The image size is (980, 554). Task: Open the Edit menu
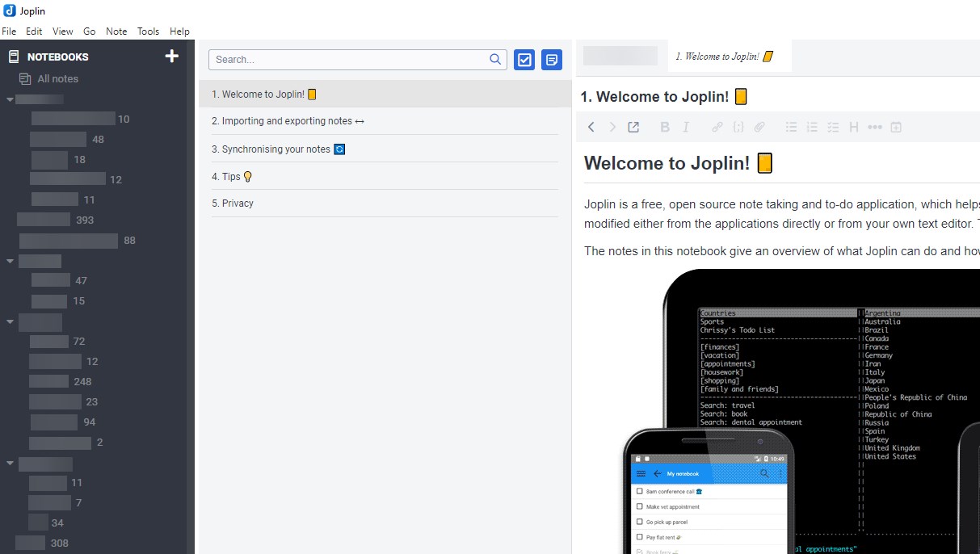pyautogui.click(x=34, y=31)
